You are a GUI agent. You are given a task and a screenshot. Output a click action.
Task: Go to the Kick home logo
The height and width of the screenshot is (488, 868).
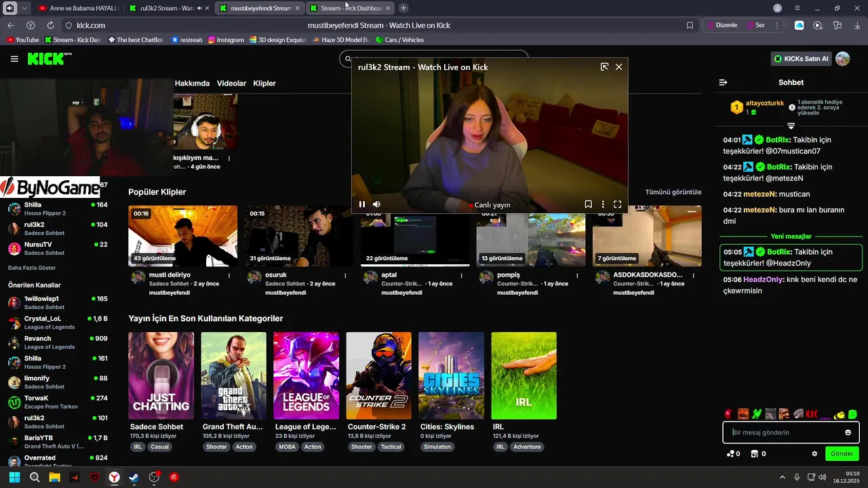pos(49,59)
